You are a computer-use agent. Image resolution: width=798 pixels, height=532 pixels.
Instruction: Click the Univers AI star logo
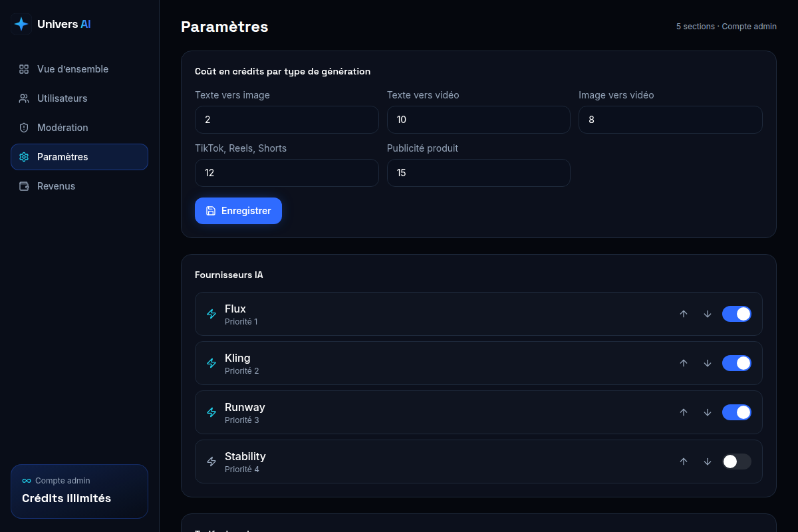21,24
